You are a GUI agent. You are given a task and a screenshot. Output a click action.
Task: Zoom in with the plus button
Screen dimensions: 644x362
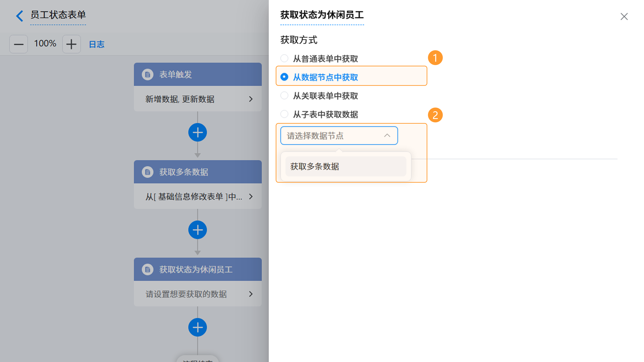71,44
